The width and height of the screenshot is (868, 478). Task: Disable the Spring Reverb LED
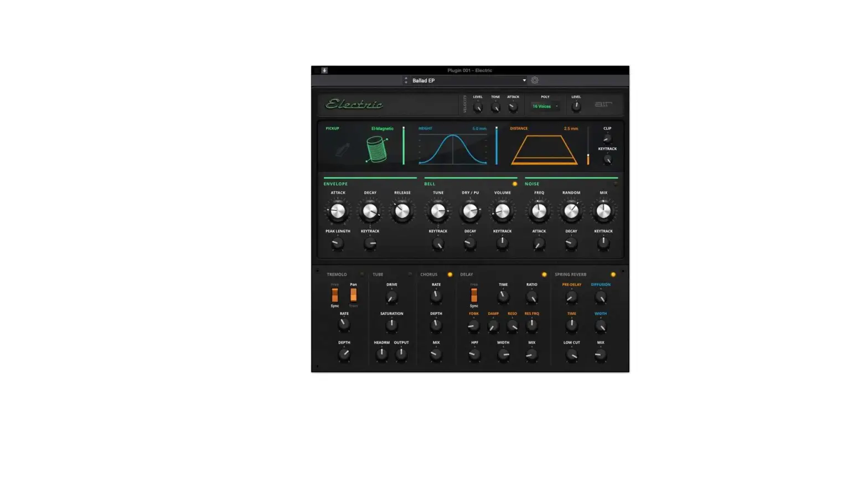[x=613, y=274]
